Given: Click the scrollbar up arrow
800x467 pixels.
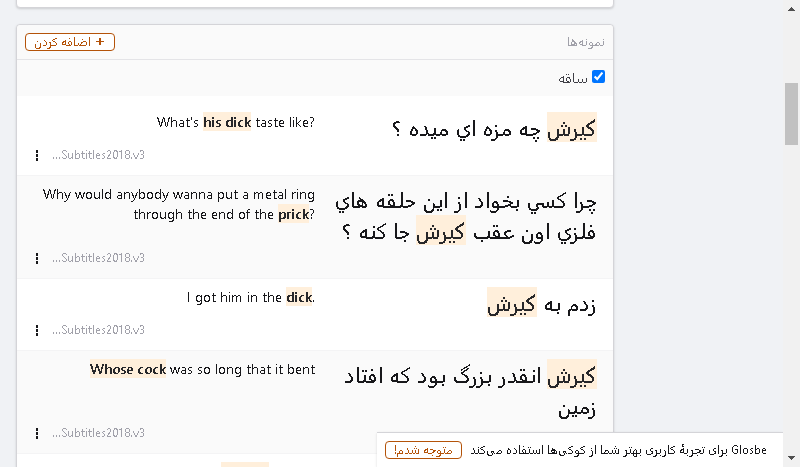Looking at the screenshot, I should tap(791, 9).
